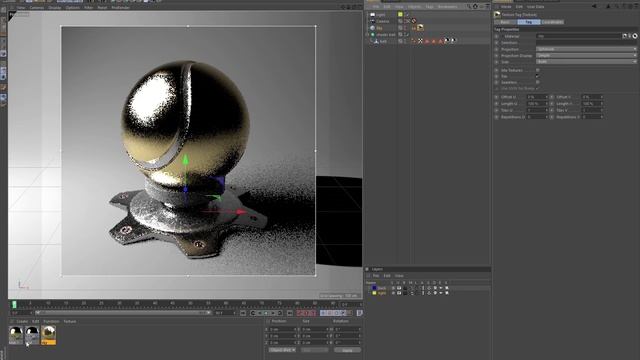Image resolution: width=640 pixels, height=360 pixels.
Task: Switch to the Coordinates tab
Action: click(552, 22)
